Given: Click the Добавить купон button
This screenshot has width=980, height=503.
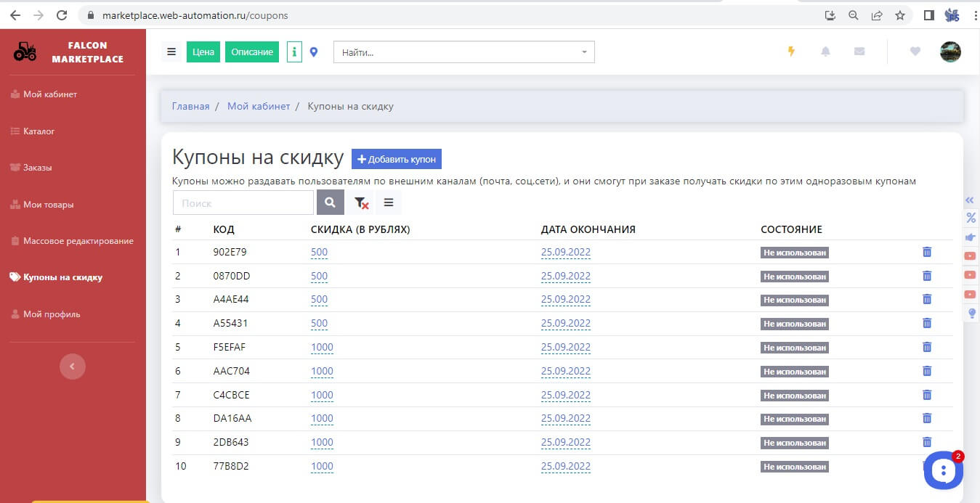Looking at the screenshot, I should tap(397, 159).
